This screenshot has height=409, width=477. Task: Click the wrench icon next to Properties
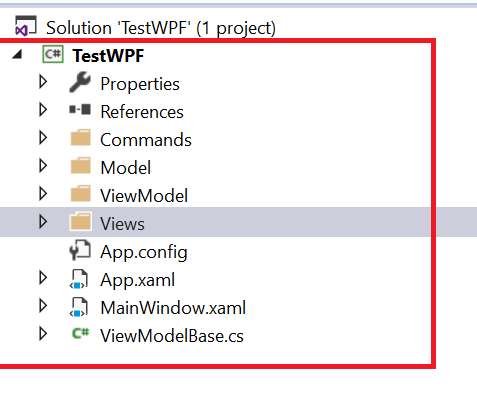[x=80, y=82]
